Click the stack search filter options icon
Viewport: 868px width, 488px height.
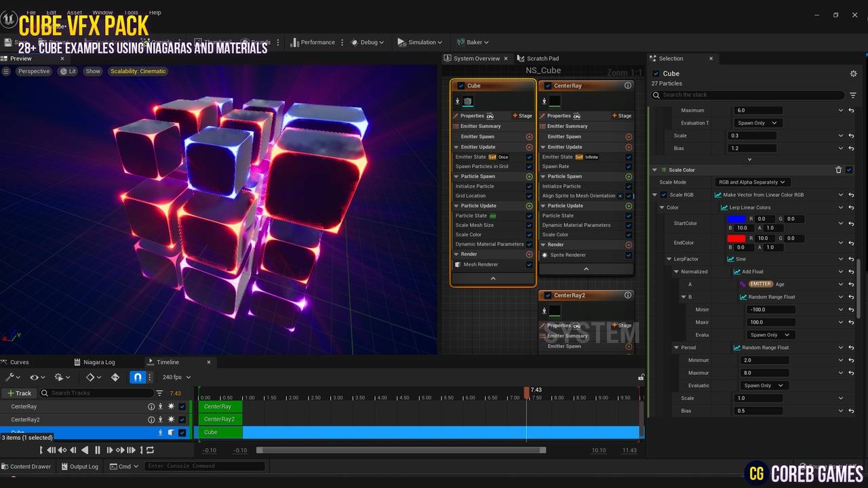[x=852, y=95]
